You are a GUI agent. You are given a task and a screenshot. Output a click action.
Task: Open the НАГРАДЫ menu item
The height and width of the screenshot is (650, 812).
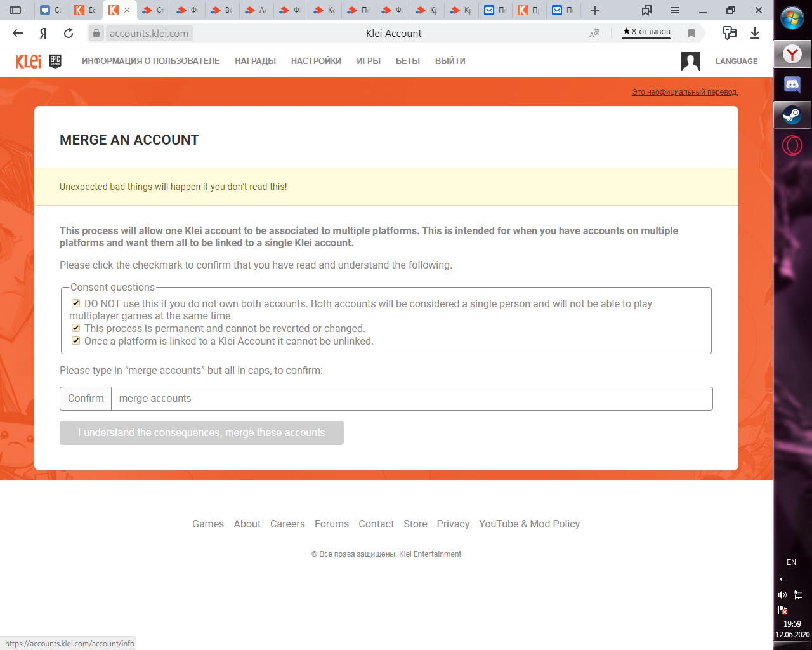[x=255, y=62]
